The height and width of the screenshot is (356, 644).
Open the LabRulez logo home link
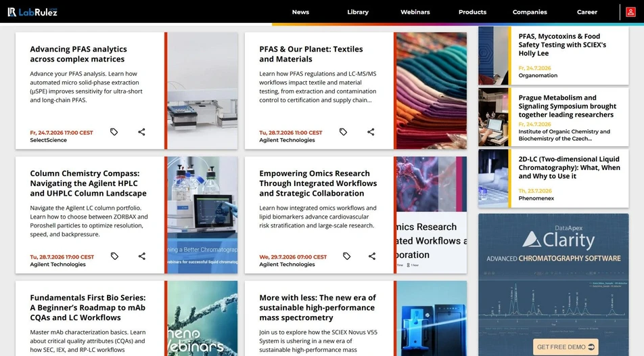[x=32, y=12]
